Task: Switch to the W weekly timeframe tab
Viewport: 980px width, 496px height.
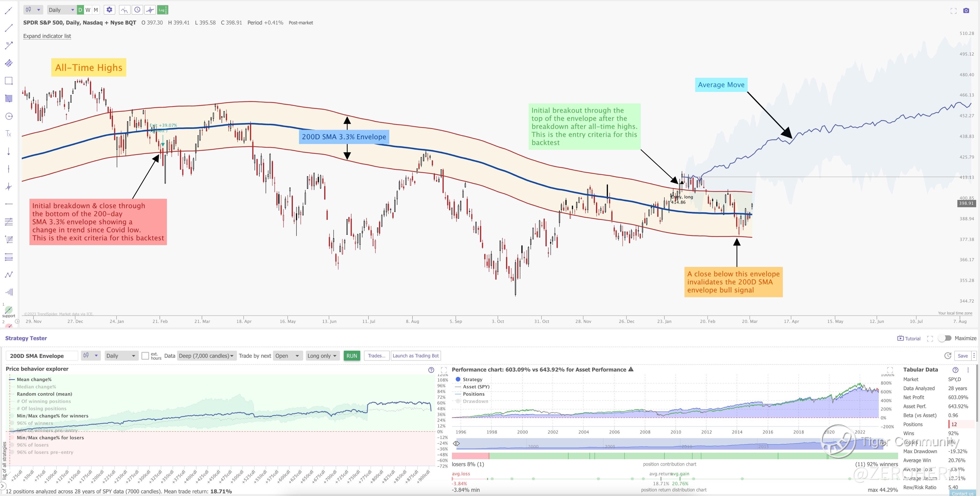Action: coord(88,10)
